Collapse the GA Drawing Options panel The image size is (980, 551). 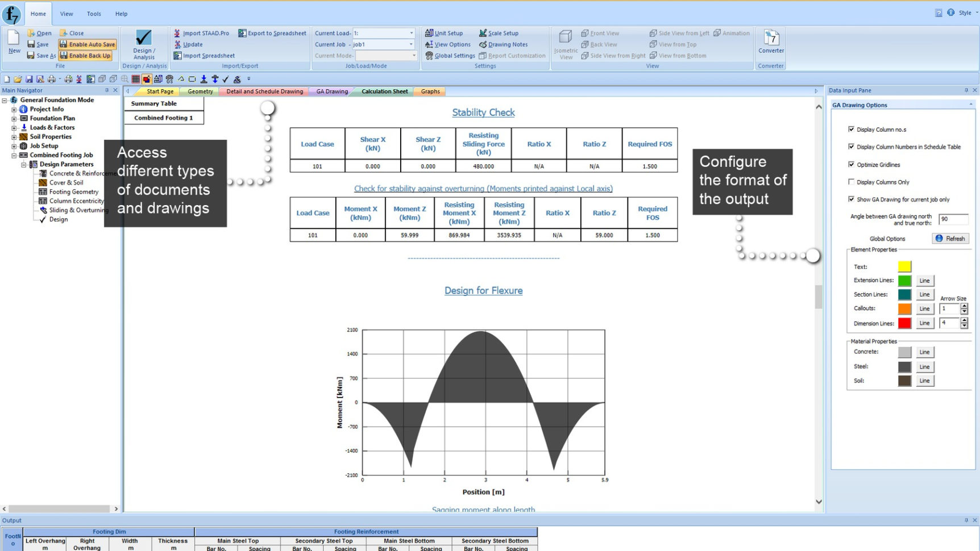point(970,105)
